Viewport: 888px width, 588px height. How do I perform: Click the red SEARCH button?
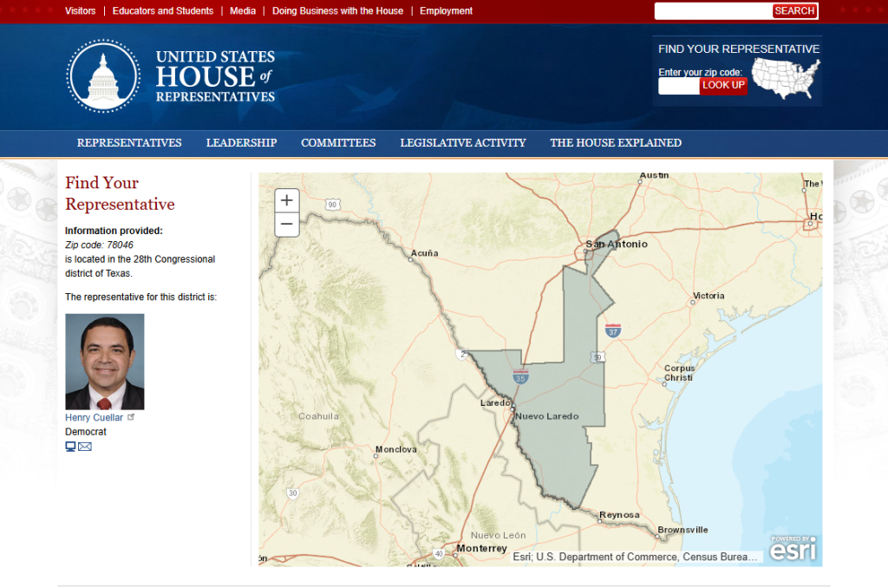coord(794,10)
